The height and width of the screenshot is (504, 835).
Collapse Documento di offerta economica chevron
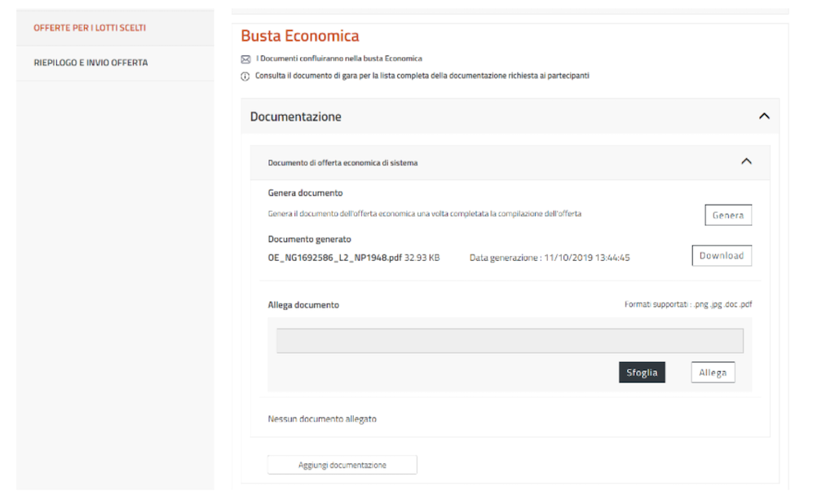pos(745,162)
